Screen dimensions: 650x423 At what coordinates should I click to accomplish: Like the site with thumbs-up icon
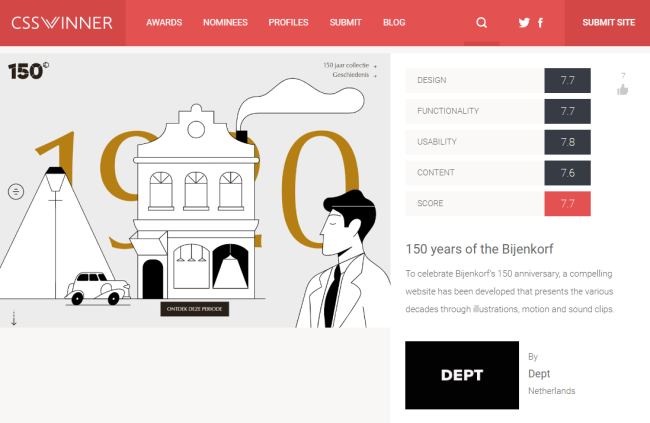pyautogui.click(x=623, y=89)
